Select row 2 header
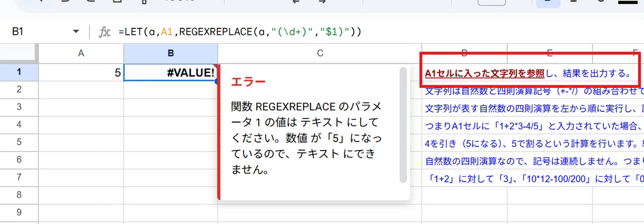 point(19,89)
